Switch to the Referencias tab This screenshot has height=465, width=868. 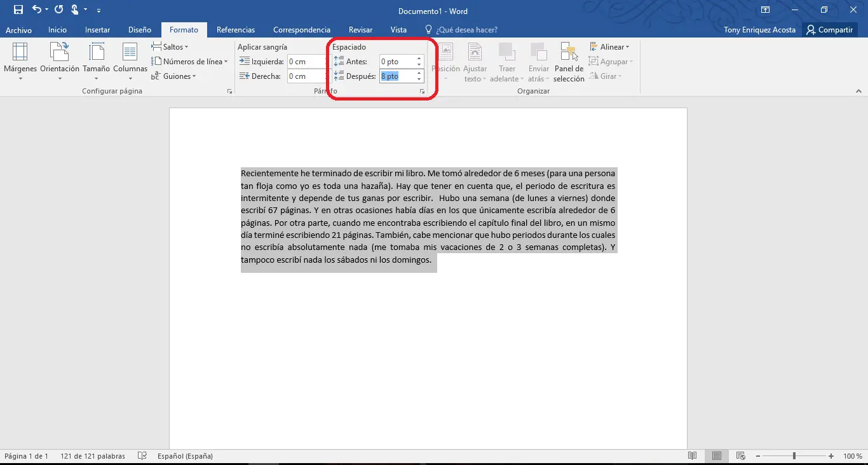[x=236, y=30]
